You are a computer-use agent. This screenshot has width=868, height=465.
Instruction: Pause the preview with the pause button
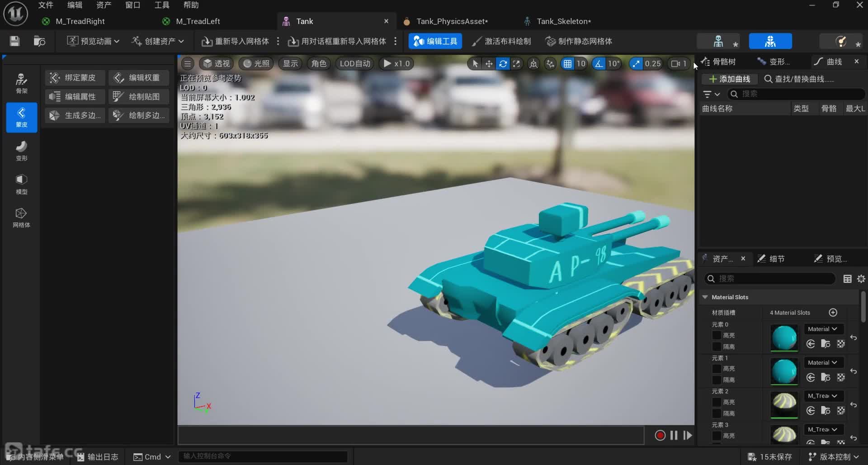[x=674, y=435]
